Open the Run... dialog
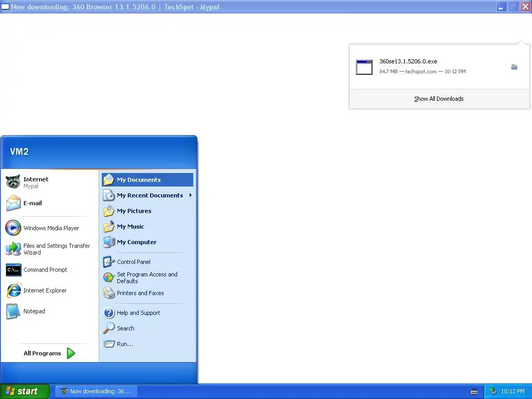532x399 pixels. 148,344
